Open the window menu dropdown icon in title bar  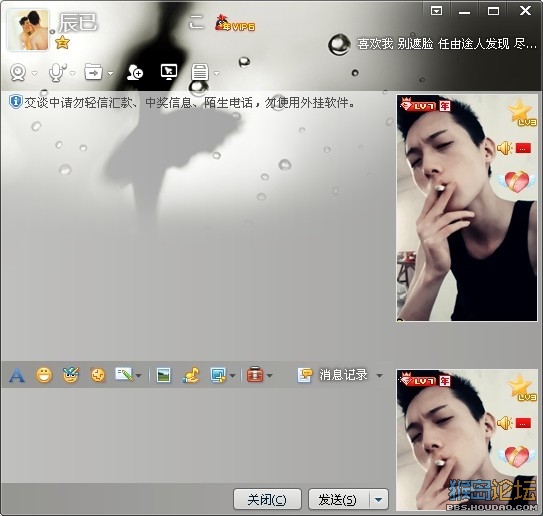(x=436, y=11)
